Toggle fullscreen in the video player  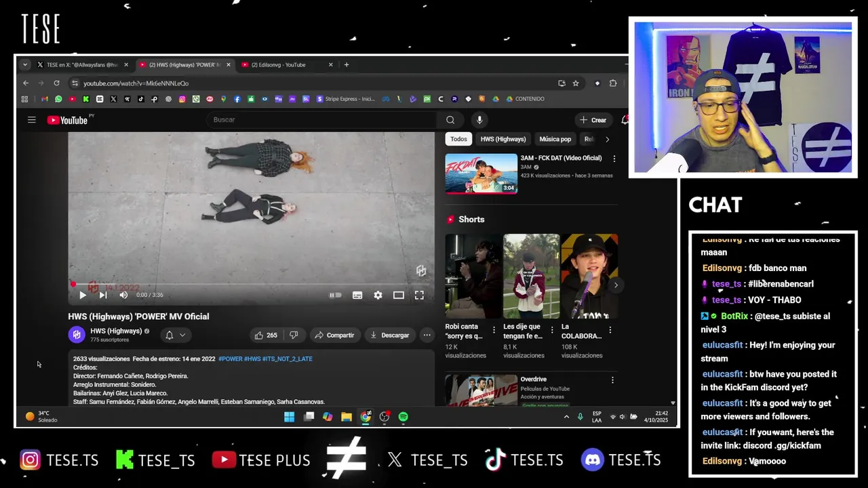coord(419,295)
